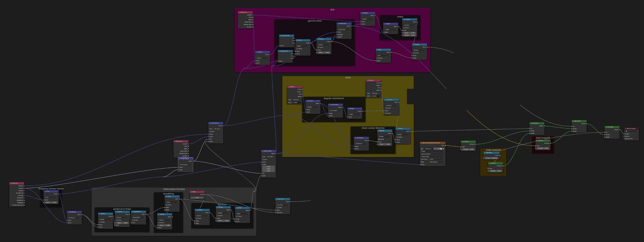Click Material Output Surface input socket
Screen dimensions: 644x242
pyautogui.click(x=624, y=134)
